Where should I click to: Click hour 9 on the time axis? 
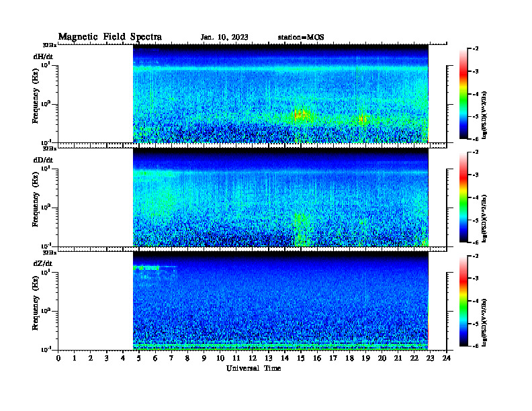click(204, 359)
